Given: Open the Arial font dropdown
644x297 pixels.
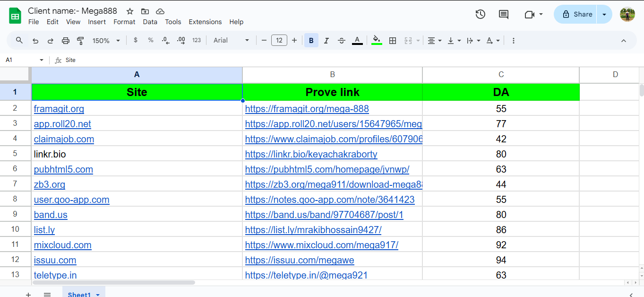Looking at the screenshot, I should (231, 41).
